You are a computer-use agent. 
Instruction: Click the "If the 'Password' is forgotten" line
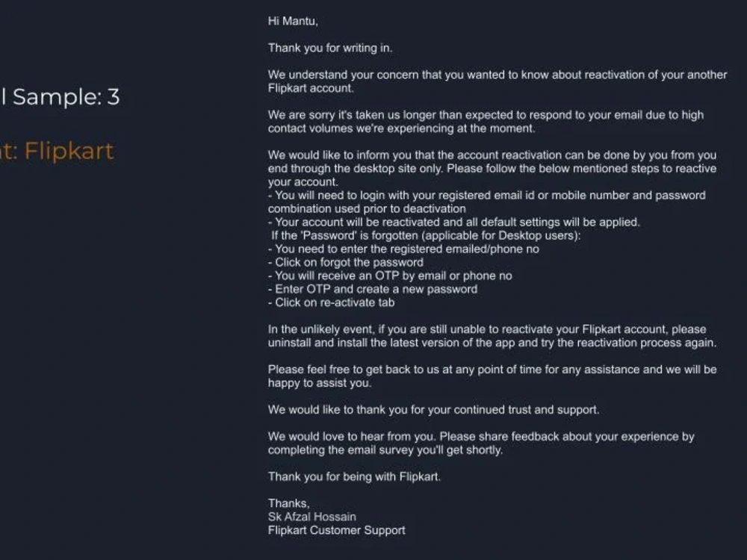[x=426, y=236]
